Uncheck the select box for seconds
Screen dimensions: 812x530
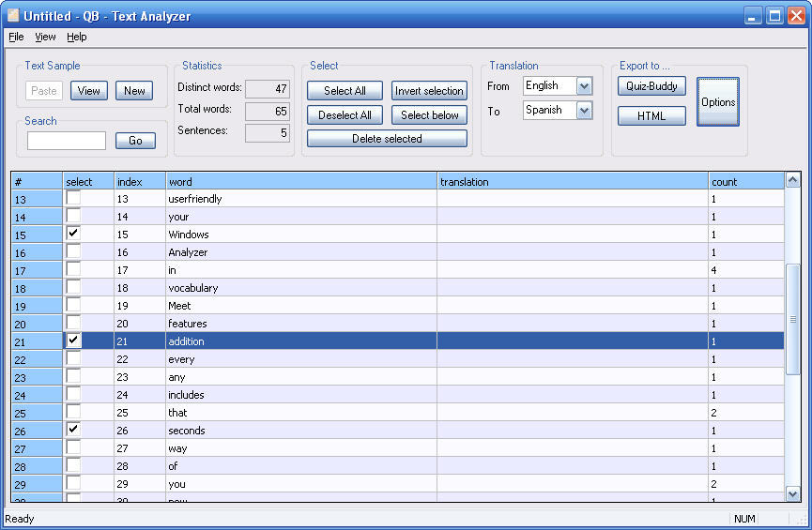coord(73,430)
